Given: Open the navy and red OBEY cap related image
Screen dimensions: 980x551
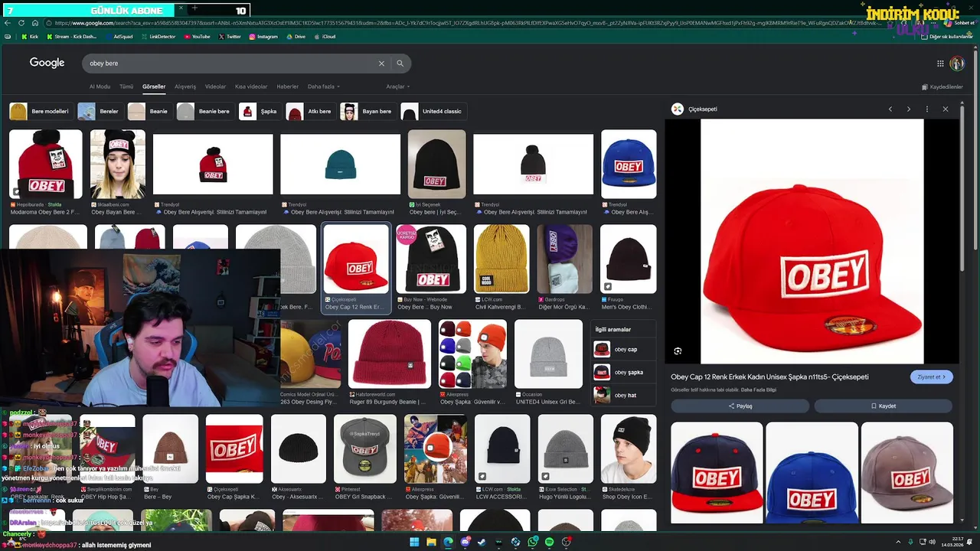Looking at the screenshot, I should 717,472.
